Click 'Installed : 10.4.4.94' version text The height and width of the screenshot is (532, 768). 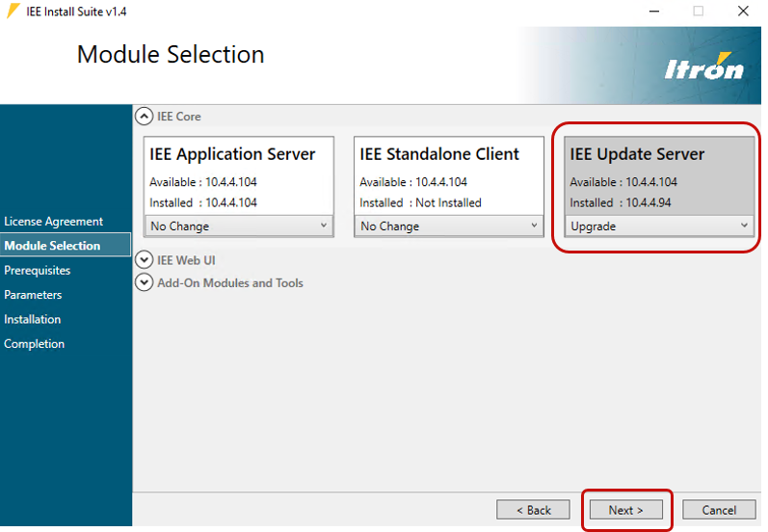[x=620, y=202]
